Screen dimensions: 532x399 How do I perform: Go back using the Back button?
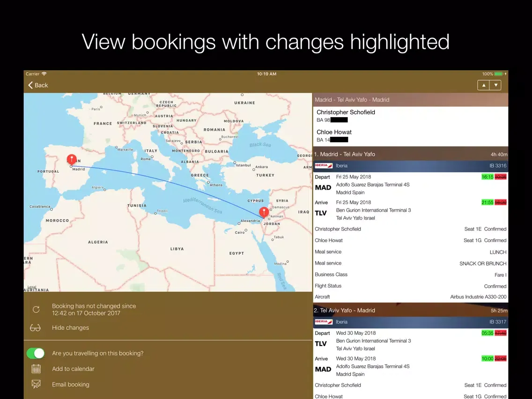coord(37,85)
